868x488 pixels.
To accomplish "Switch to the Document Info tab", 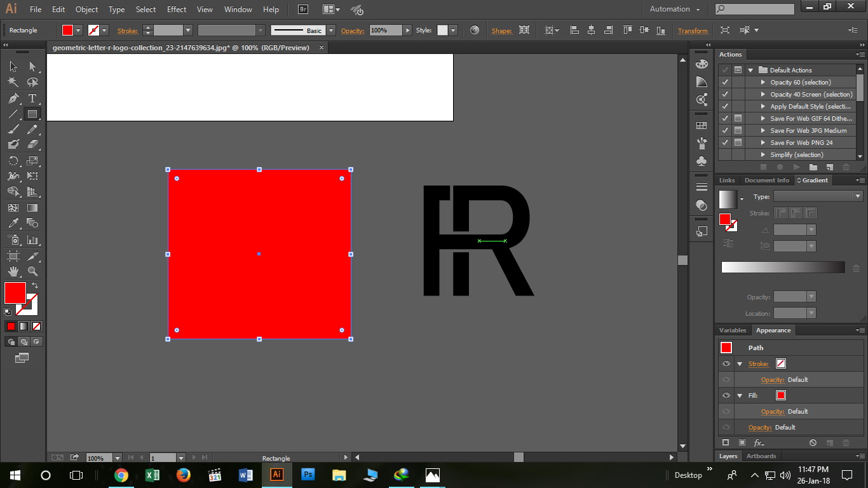I will coord(767,180).
